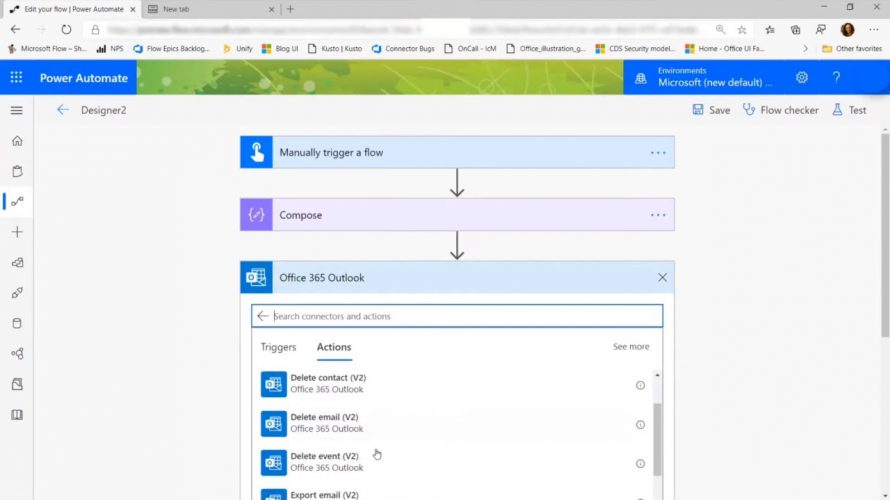Go back using arrow in search box
Screen dimensions: 890x500
pyautogui.click(x=262, y=316)
